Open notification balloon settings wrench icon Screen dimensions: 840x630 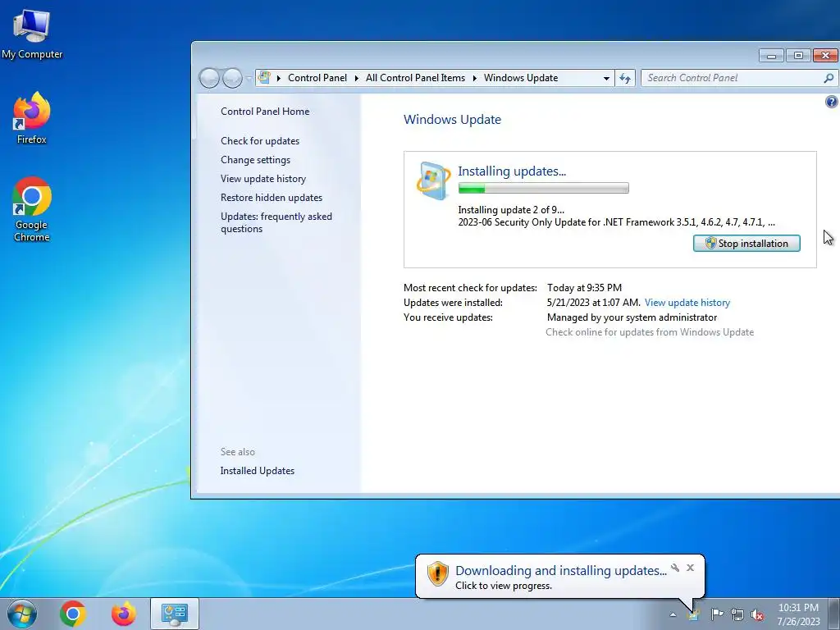pos(675,568)
